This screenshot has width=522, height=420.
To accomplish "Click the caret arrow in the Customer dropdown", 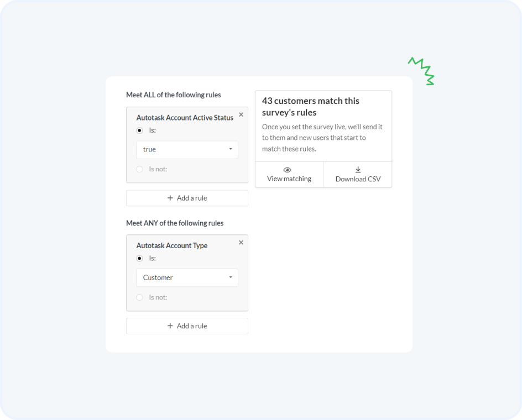I will pos(231,277).
